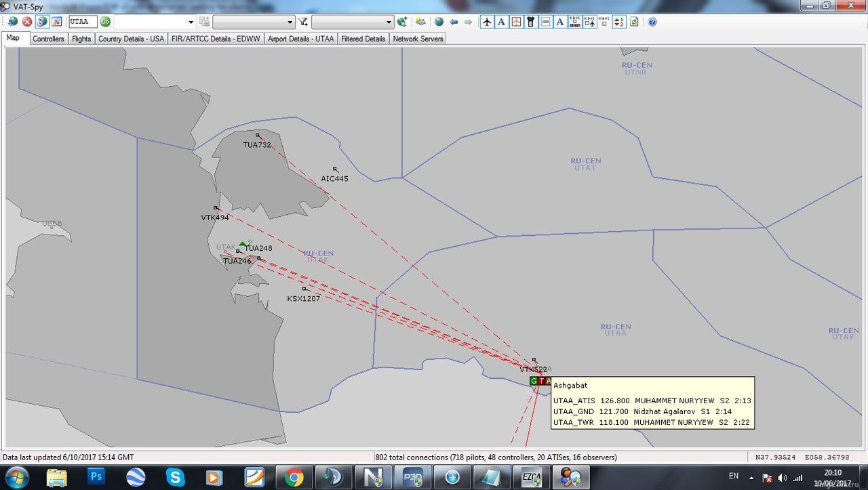Open Country Details - USA tab
Image resolution: width=868 pixels, height=490 pixels.
pyautogui.click(x=131, y=39)
